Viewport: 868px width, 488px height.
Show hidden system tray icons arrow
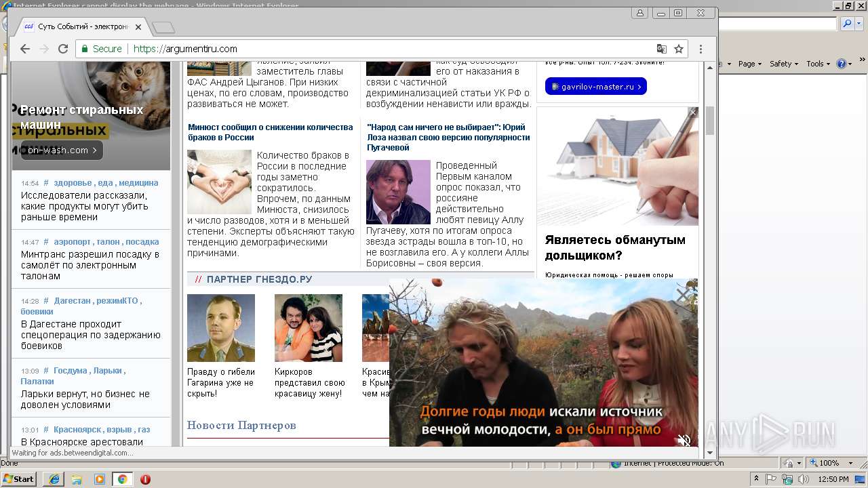tap(757, 479)
